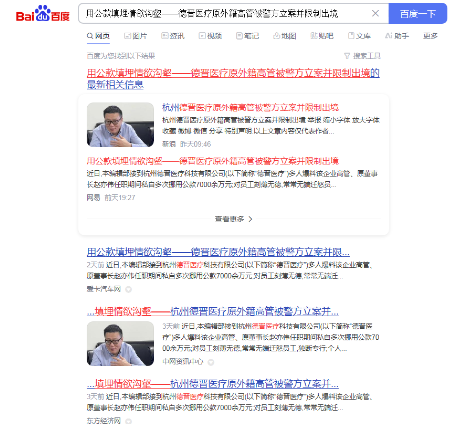Open the 最新相关信息 headline link

[x=233, y=79]
